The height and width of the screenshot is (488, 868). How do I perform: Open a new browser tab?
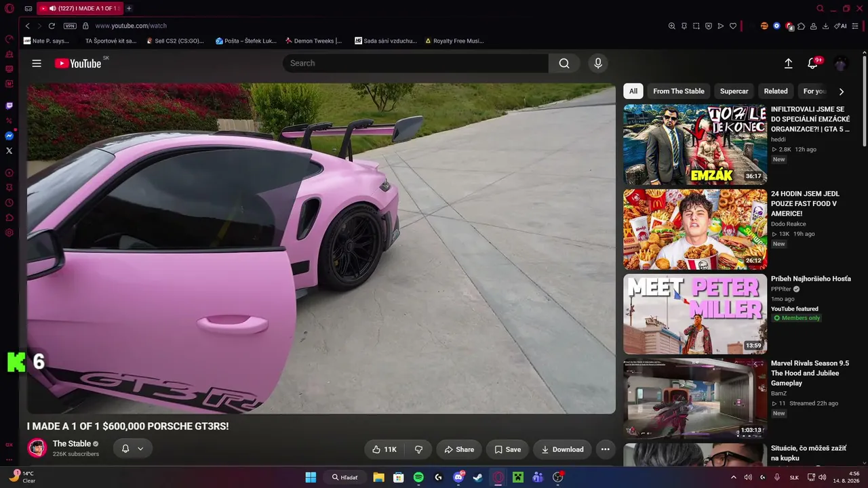click(129, 8)
